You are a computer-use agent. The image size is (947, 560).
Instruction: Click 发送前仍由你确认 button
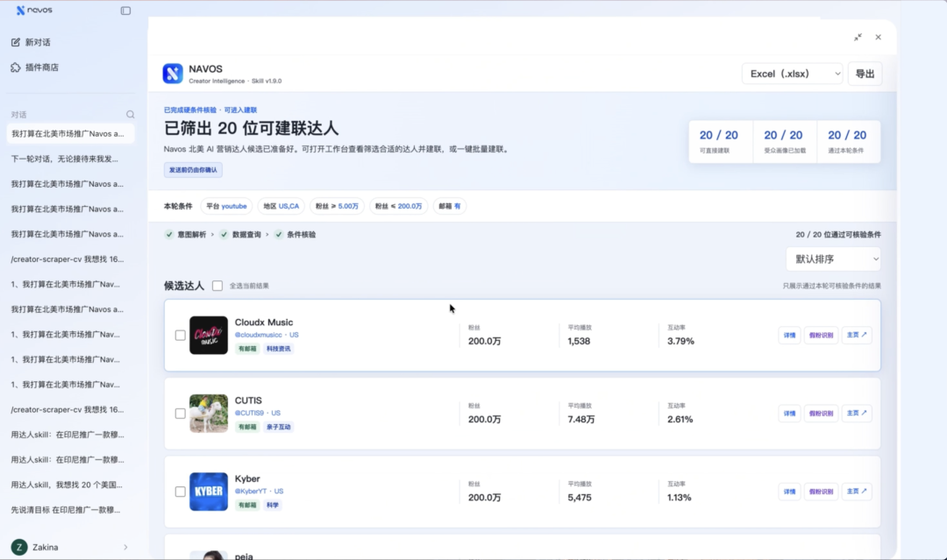[193, 170]
